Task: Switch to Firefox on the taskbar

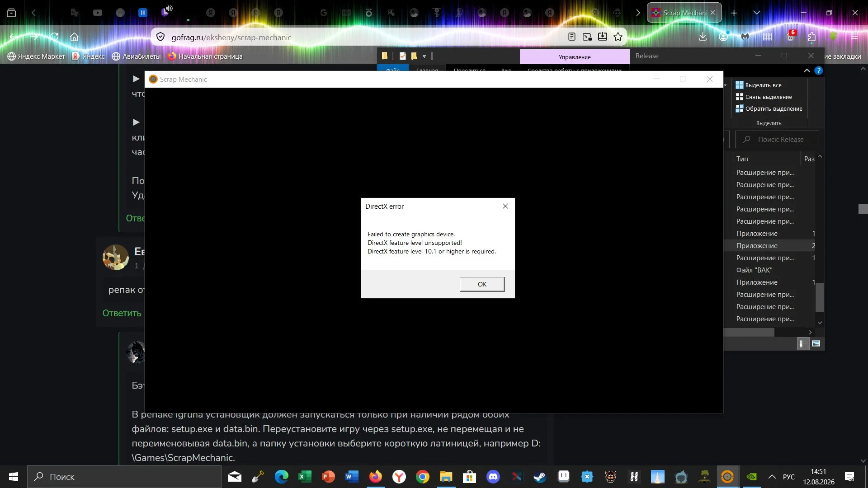Action: (x=375, y=477)
